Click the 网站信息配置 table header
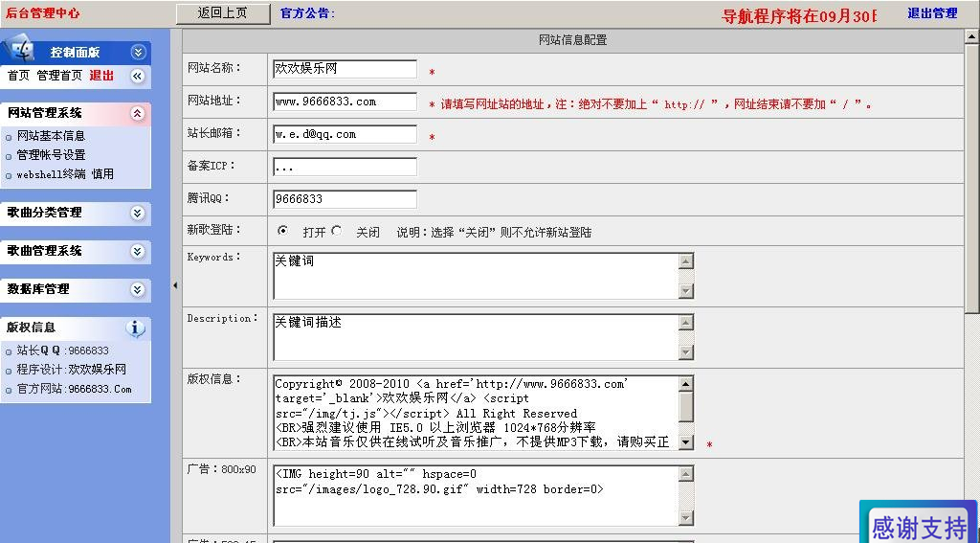 [572, 40]
